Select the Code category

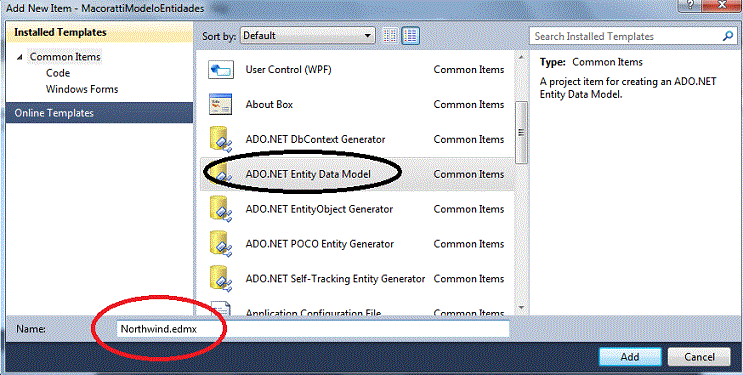coord(58,73)
